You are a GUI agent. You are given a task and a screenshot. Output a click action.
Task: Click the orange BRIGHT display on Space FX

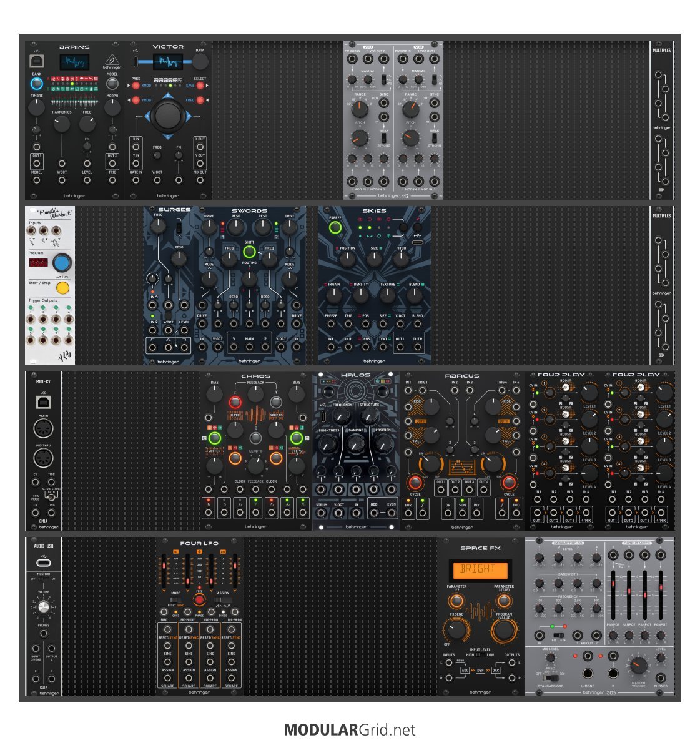coord(480,570)
